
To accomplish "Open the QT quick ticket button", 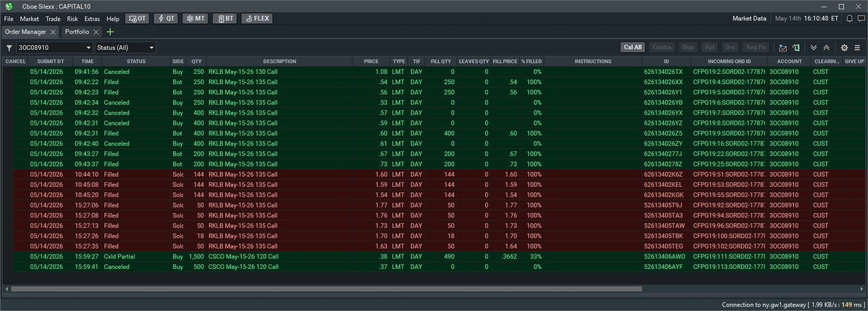I will [166, 18].
